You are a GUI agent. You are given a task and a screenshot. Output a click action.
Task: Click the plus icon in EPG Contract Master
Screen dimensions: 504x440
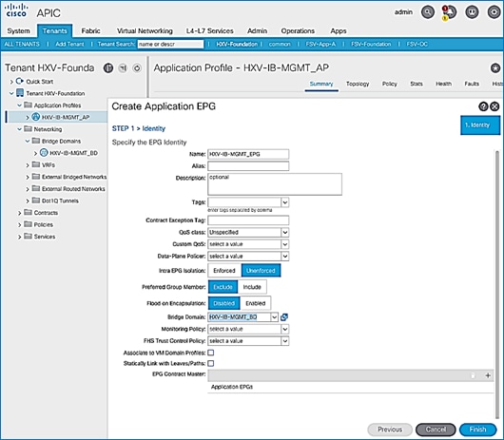[488, 375]
